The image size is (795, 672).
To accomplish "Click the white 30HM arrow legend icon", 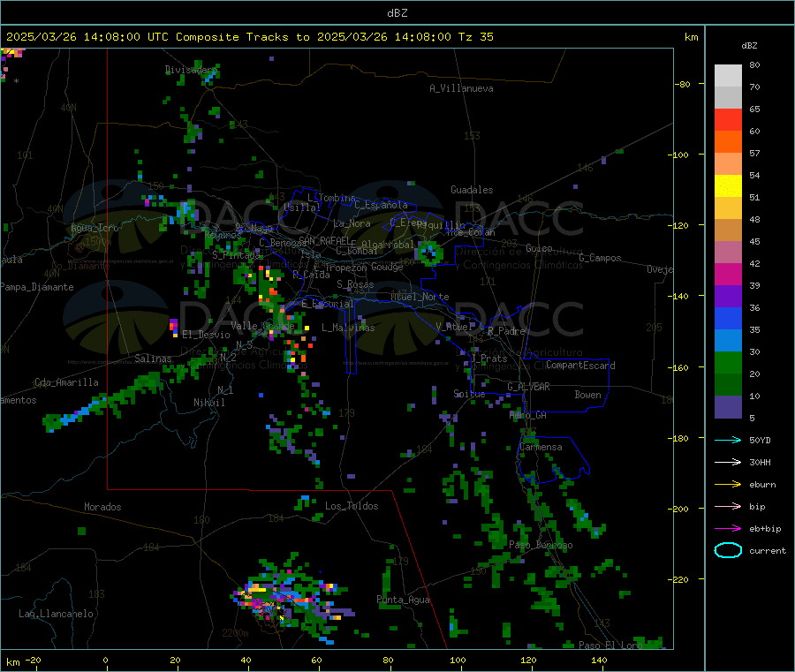I will coord(728,462).
